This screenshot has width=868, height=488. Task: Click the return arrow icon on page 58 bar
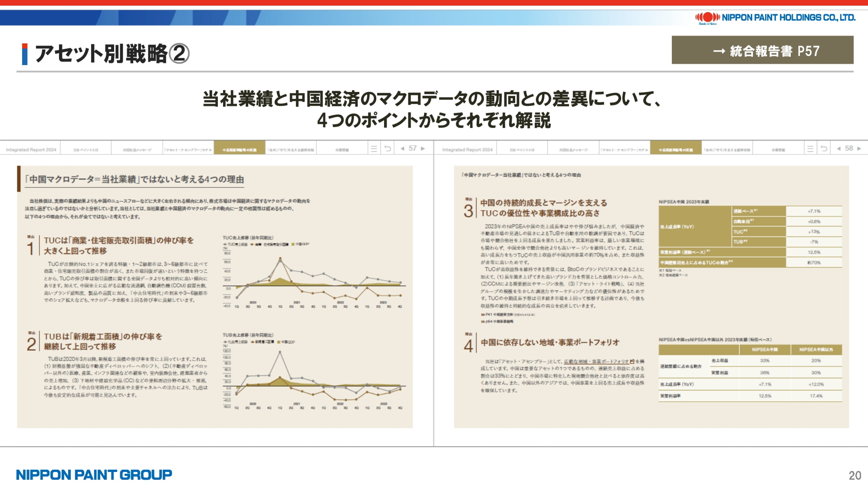[x=824, y=149]
